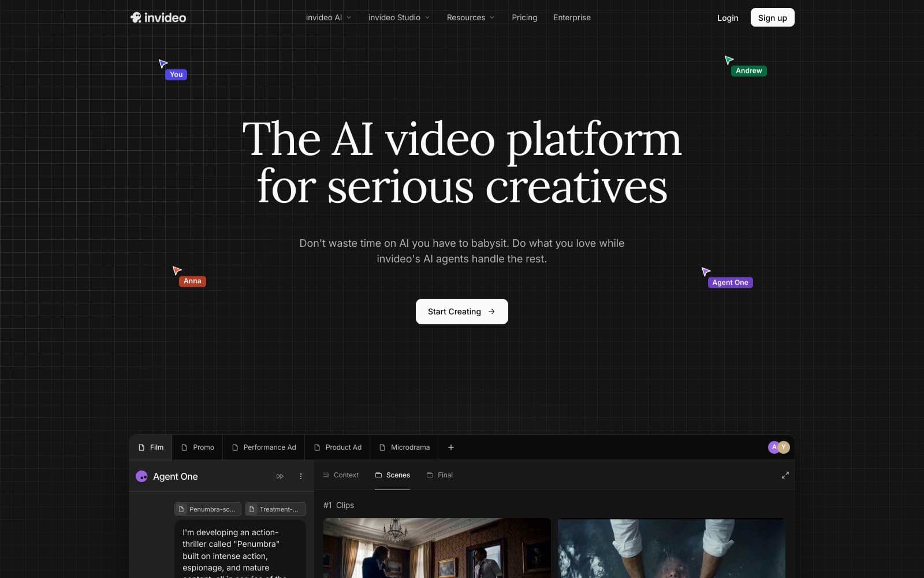Click the chevron next to Resources
The width and height of the screenshot is (924, 578).
[x=492, y=17]
